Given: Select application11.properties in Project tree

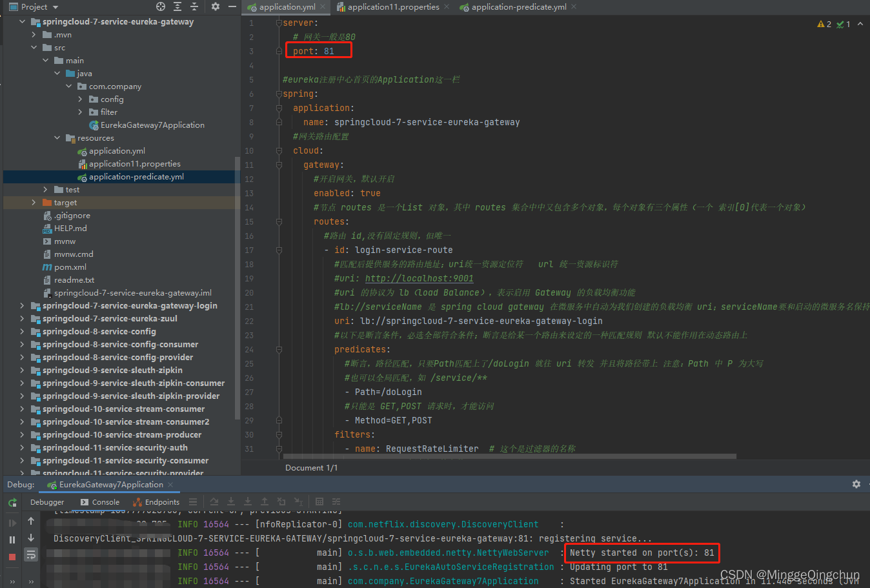Looking at the screenshot, I should pos(129,163).
